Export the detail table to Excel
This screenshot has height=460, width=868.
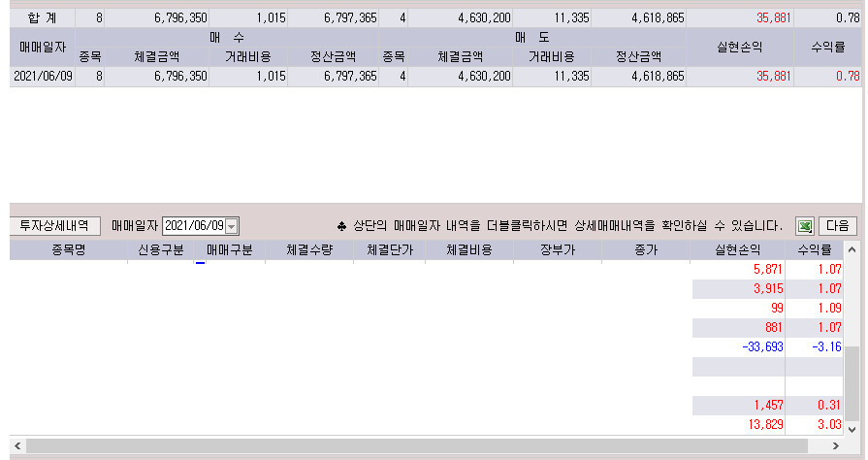(804, 226)
